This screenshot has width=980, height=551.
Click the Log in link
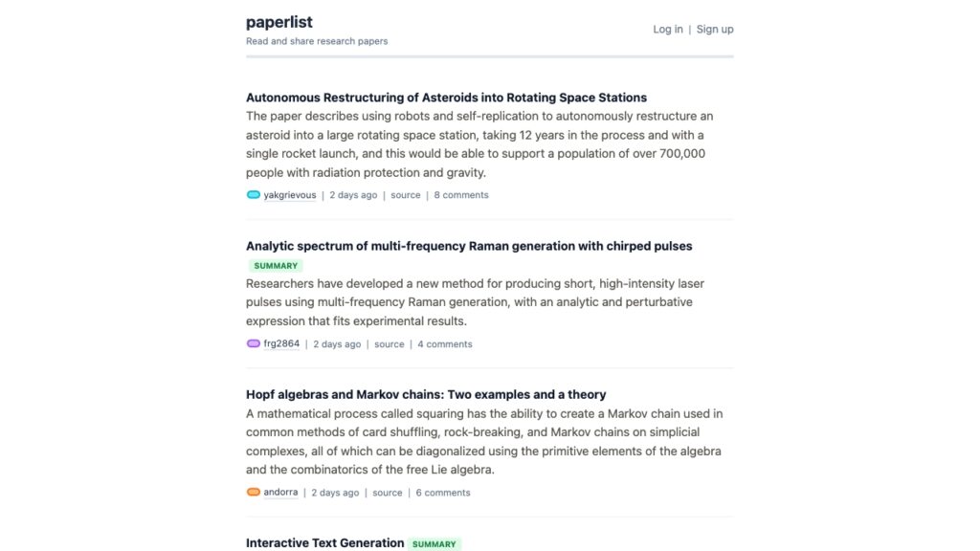tap(668, 30)
